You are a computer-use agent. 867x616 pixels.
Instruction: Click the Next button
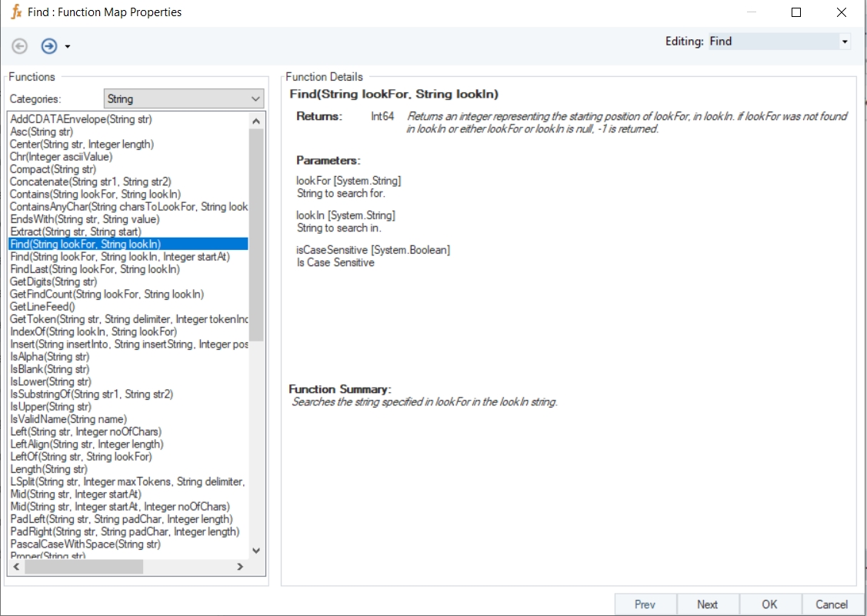pos(708,604)
